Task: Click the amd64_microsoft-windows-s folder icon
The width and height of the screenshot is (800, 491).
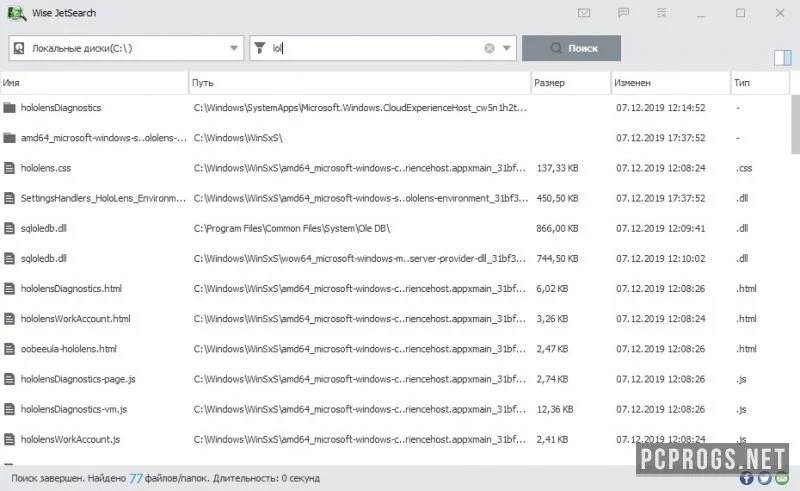Action: 9,138
